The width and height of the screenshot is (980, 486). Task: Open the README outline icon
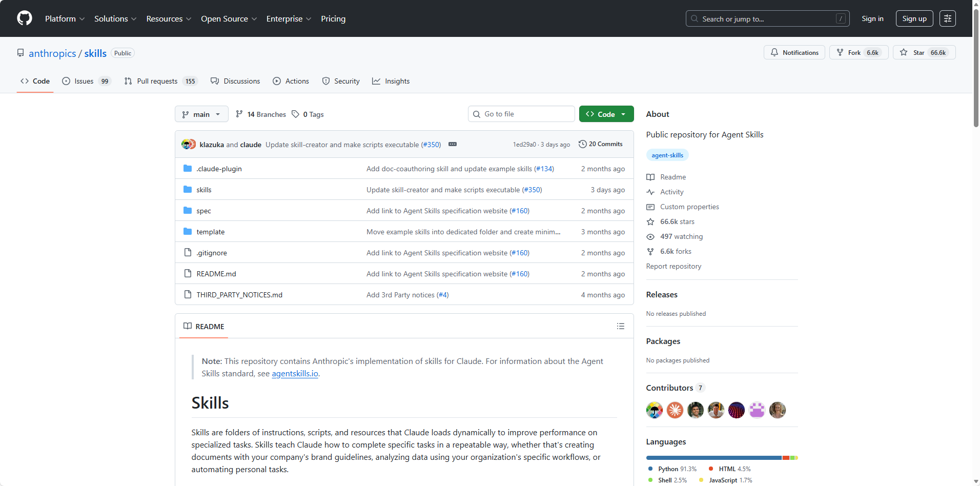tap(620, 326)
